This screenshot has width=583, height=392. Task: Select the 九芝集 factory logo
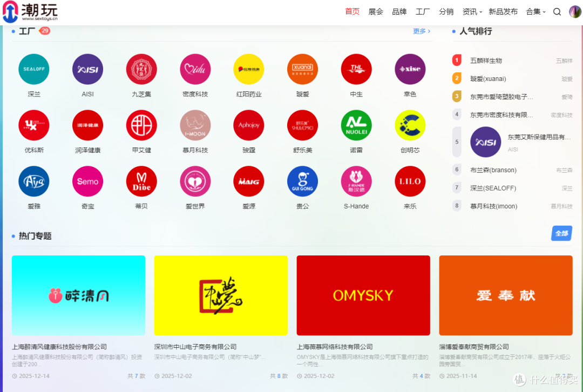click(141, 69)
